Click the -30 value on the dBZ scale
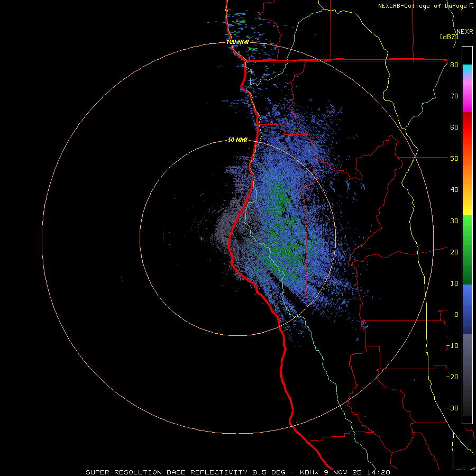 452,408
